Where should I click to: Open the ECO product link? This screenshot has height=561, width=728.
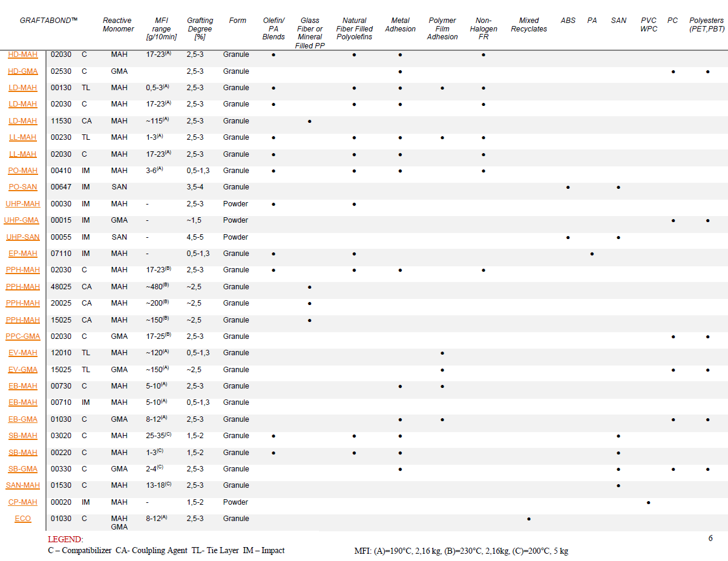pos(22,519)
